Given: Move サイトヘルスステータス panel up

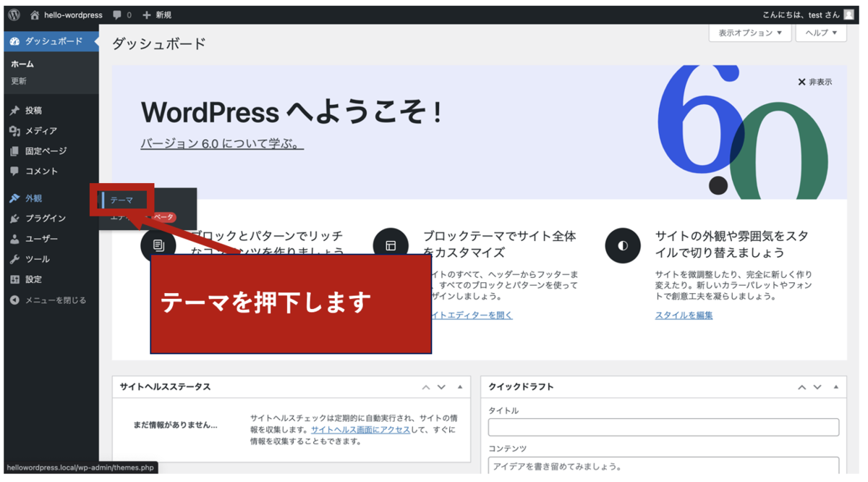Looking at the screenshot, I should (x=426, y=388).
